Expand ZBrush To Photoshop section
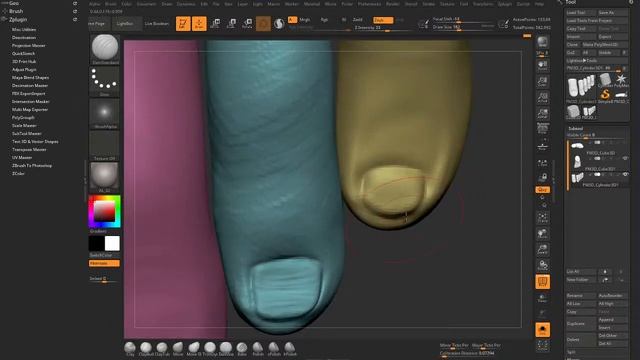The height and width of the screenshot is (360, 640). click(32, 165)
